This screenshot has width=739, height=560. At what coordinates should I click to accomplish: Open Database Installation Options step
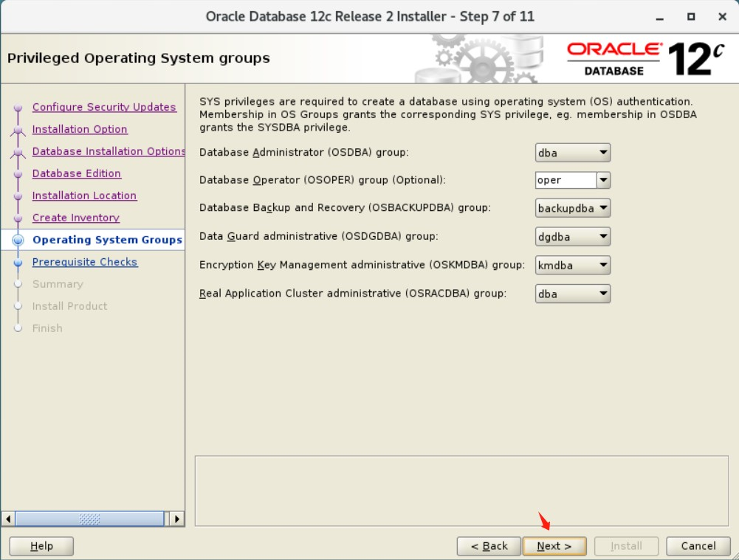point(109,151)
